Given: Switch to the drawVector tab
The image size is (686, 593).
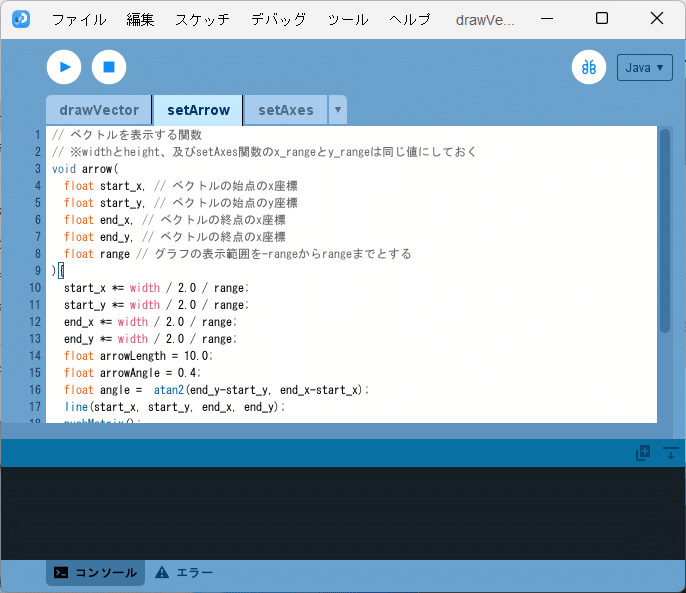Looking at the screenshot, I should tap(99, 110).
